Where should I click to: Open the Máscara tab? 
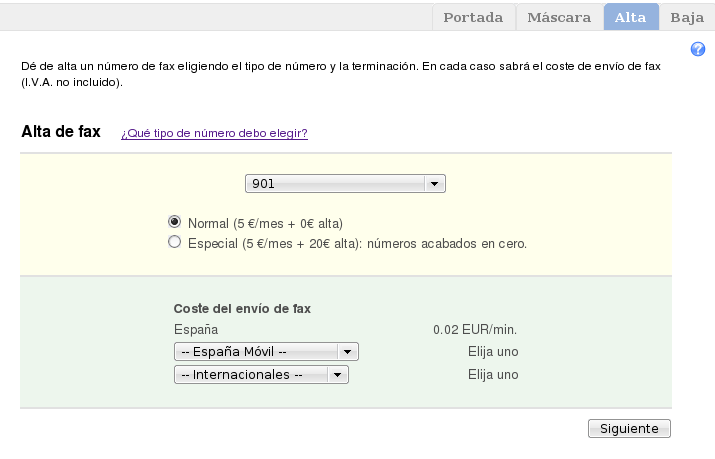click(x=559, y=17)
